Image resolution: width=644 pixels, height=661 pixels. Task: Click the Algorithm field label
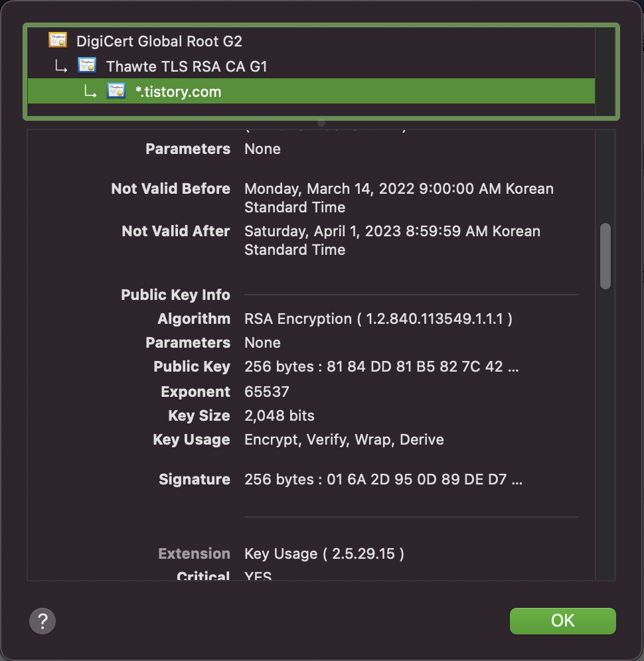tap(194, 319)
